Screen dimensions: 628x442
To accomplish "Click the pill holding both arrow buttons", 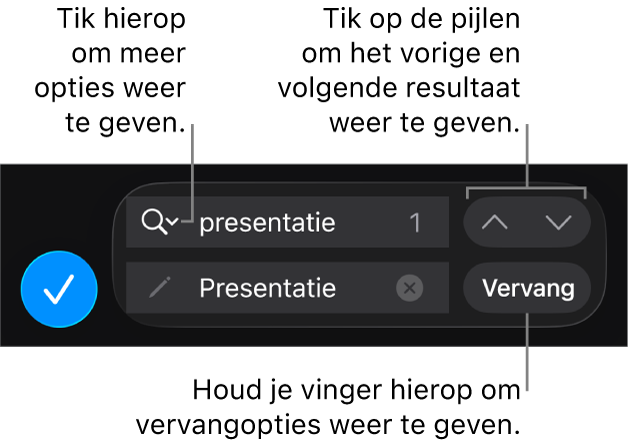I will [527, 222].
